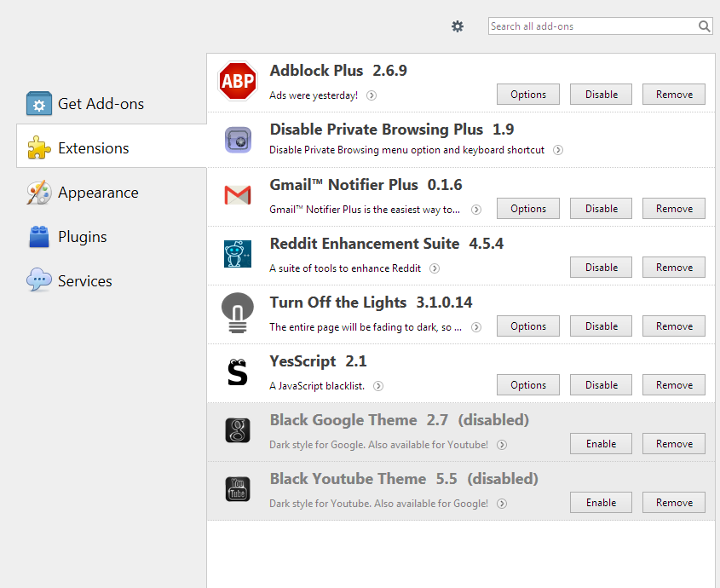
Task: Enable the Black Google Theme extension
Action: pyautogui.click(x=601, y=444)
